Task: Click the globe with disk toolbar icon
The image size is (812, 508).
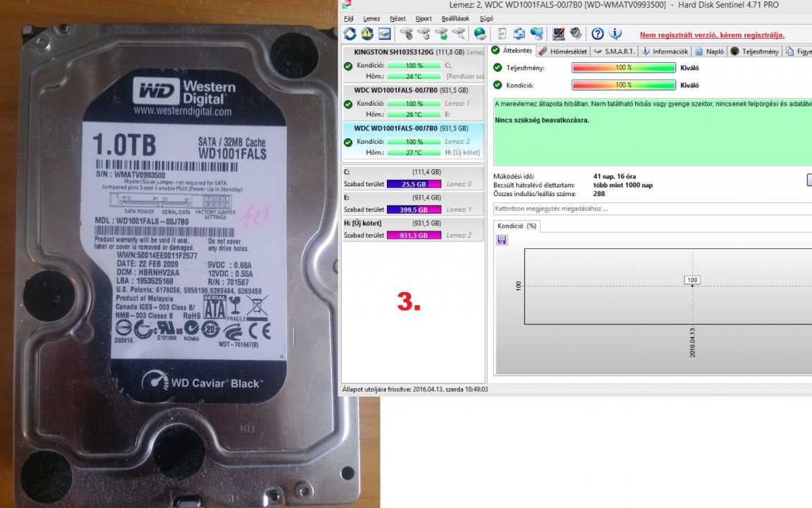Action: (480, 34)
